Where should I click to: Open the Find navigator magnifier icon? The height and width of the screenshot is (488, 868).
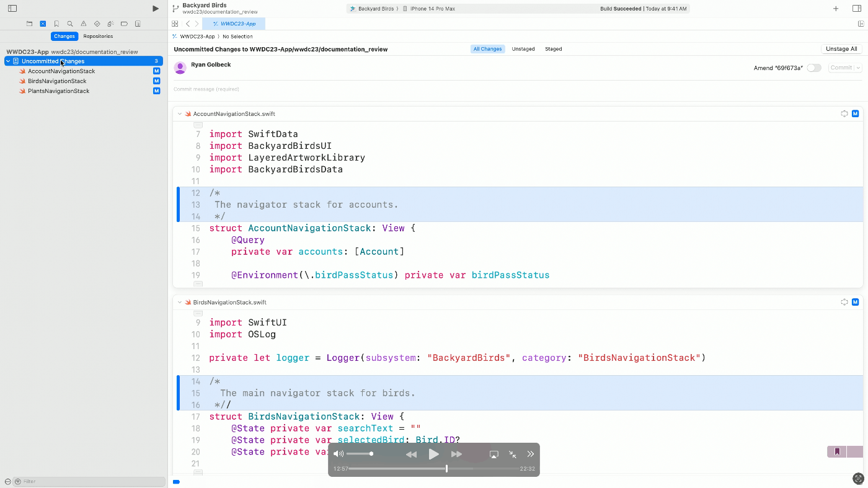pyautogui.click(x=70, y=24)
